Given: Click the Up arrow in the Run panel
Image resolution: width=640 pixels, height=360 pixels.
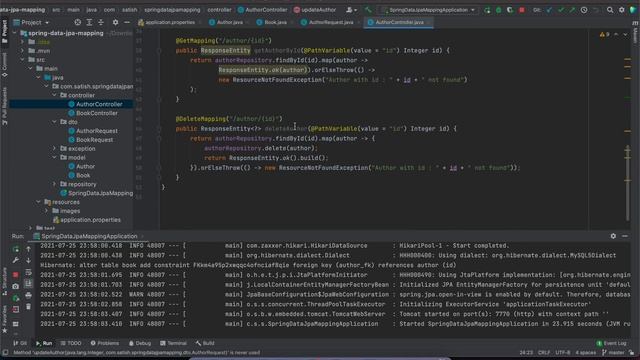Looking at the screenshot, I should click(x=29, y=249).
